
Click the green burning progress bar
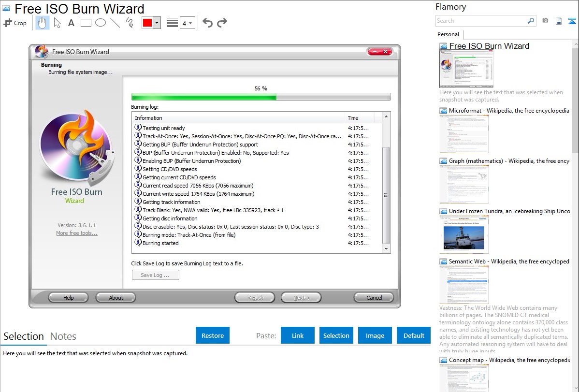tap(261, 97)
